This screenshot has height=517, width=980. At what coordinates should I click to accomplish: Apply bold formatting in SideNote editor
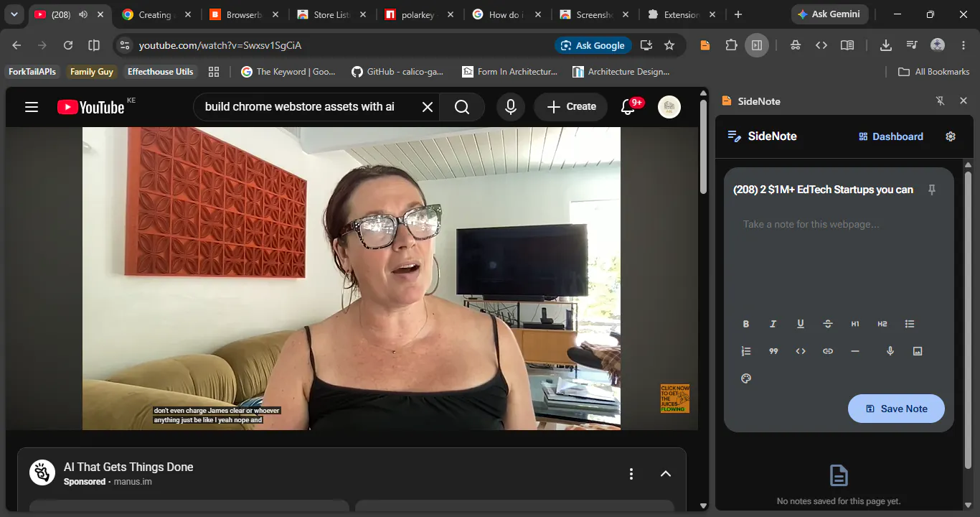pyautogui.click(x=746, y=324)
